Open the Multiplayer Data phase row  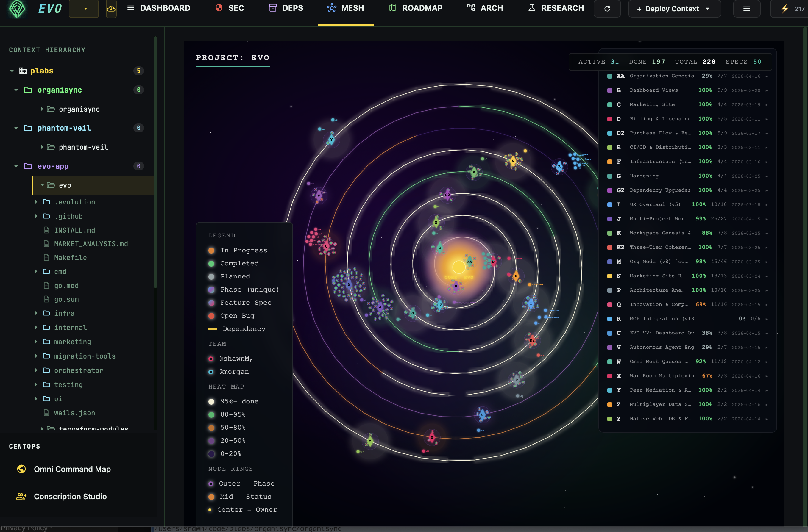(687, 404)
